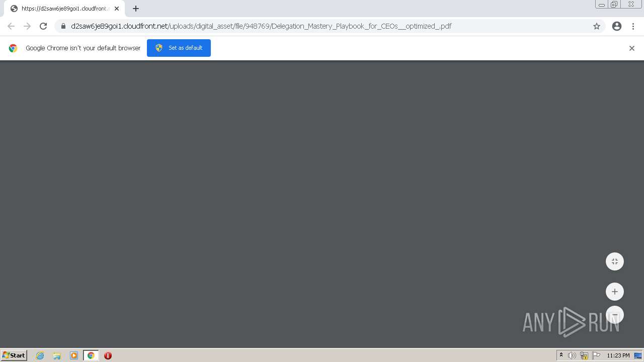Open Windows Explorer from taskbar
The height and width of the screenshot is (362, 644).
click(57, 355)
